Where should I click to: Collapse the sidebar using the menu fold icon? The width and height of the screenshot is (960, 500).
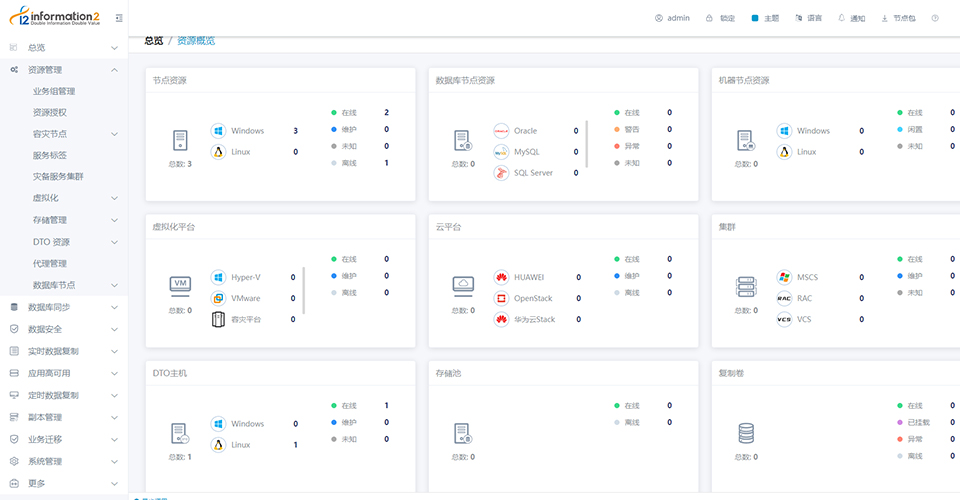pos(119,18)
